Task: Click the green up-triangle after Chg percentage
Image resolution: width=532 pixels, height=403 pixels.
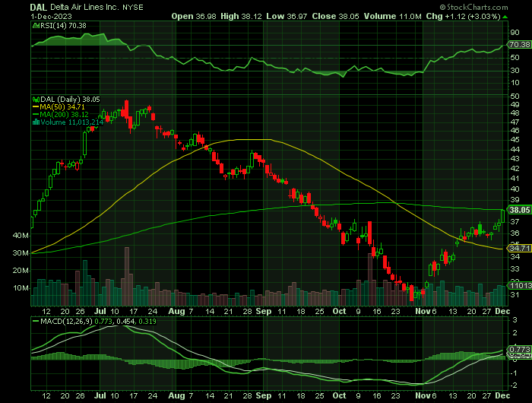Action: (x=505, y=17)
